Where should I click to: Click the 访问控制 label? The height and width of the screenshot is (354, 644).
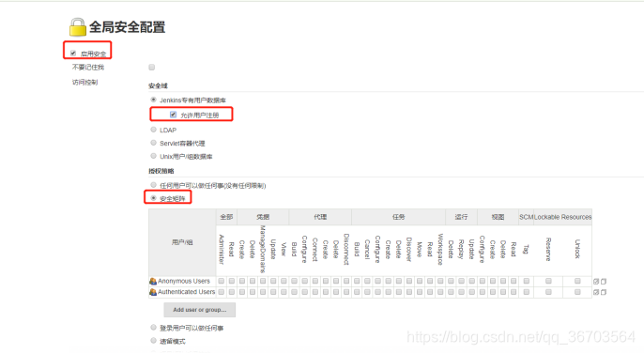[85, 82]
